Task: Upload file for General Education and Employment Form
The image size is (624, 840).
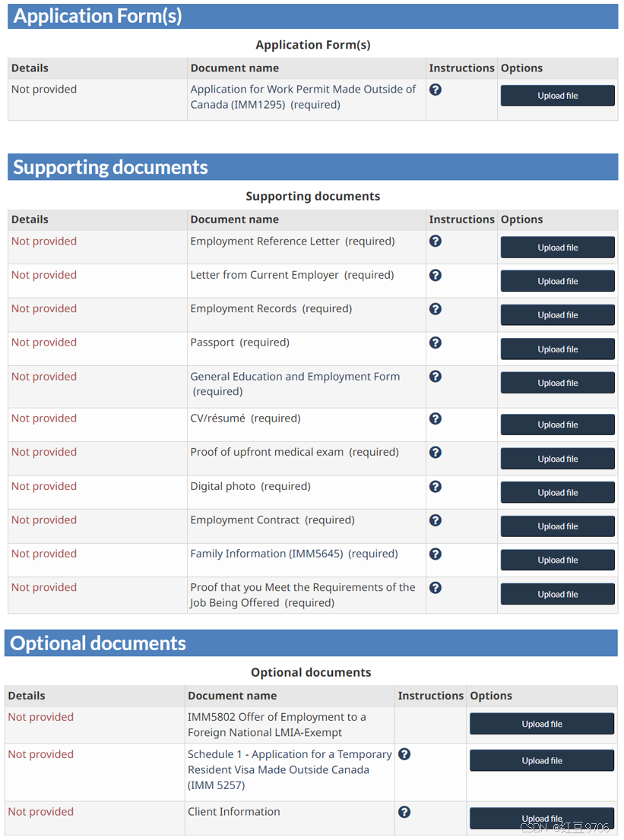Action: pyautogui.click(x=558, y=383)
